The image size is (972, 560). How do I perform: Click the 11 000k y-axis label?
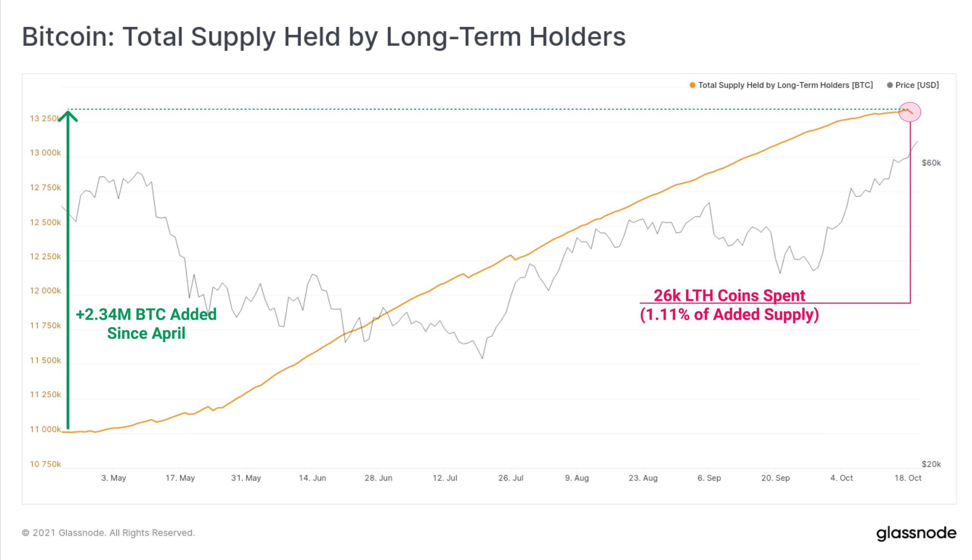click(x=46, y=430)
